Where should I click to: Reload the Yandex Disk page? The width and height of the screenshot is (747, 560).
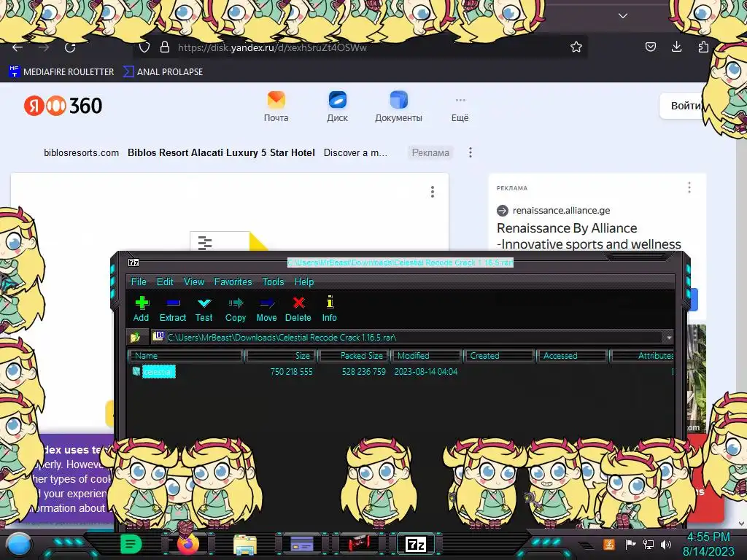[x=70, y=47]
